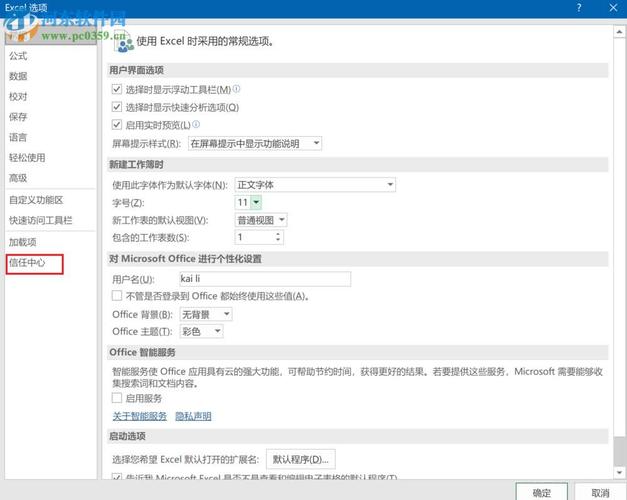Toggle 选择时显示快速分析选项 checkbox
The image size is (627, 500).
(117, 107)
